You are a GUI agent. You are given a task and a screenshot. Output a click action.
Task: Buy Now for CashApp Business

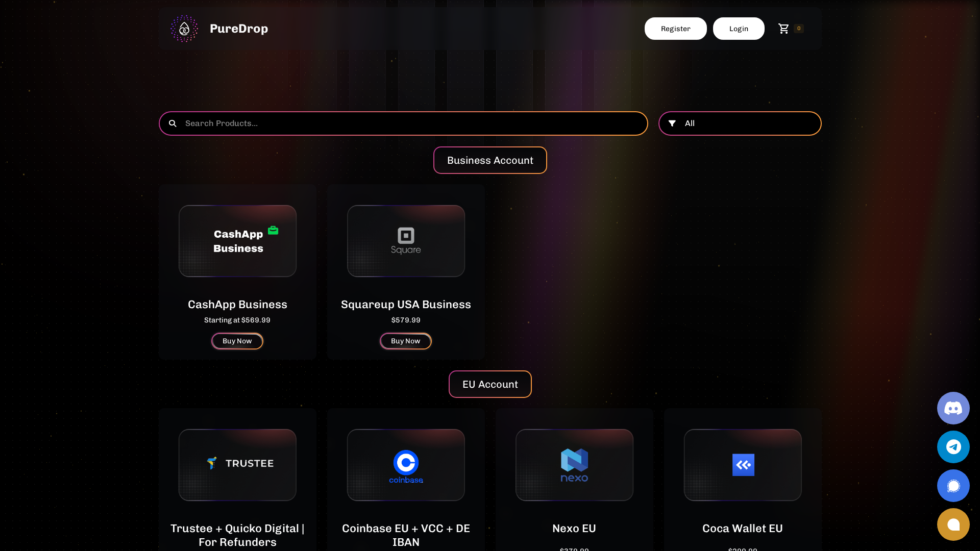point(237,341)
